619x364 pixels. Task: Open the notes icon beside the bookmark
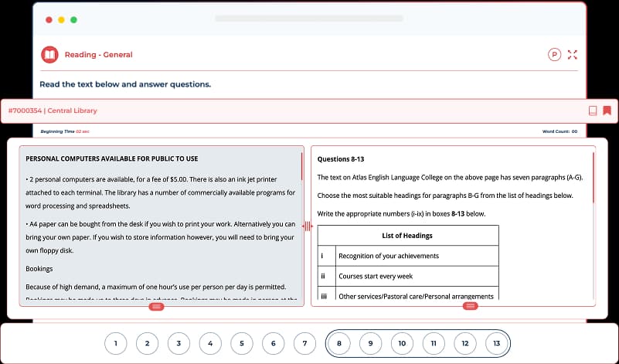pos(593,111)
